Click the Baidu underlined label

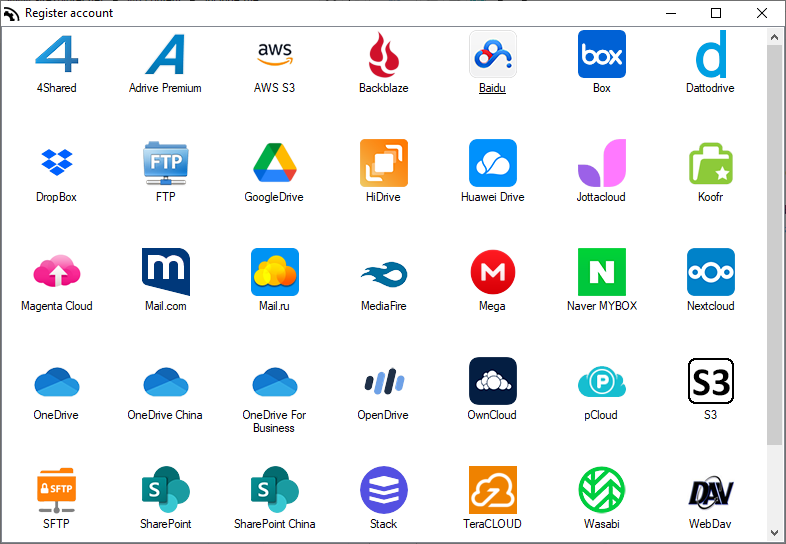492,88
